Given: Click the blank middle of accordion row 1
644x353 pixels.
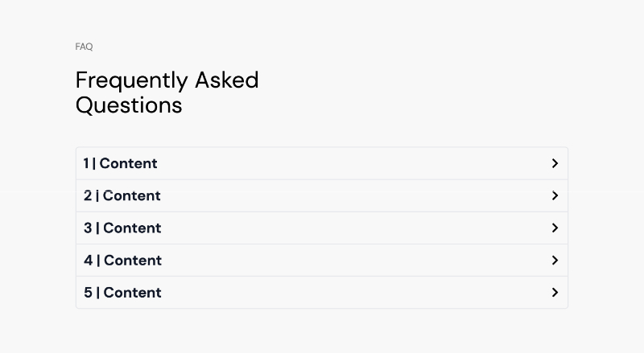Looking at the screenshot, I should point(346,163).
